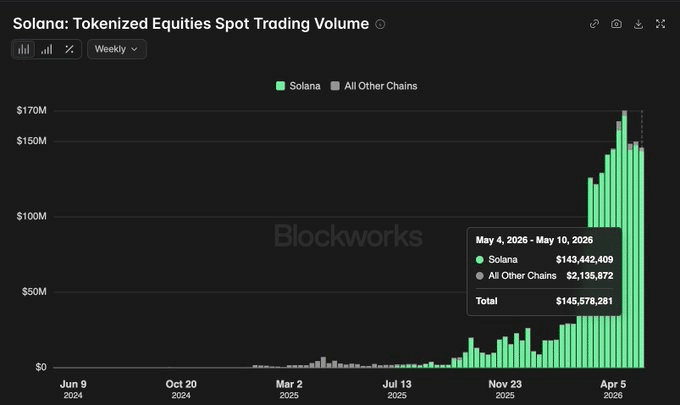
Task: Open the Weekly interval dropdown
Action: click(117, 49)
